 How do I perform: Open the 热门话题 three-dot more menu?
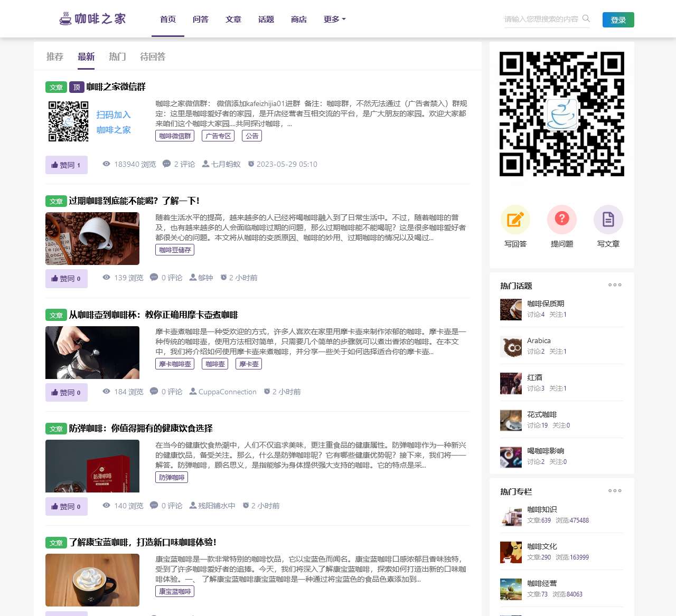click(615, 285)
